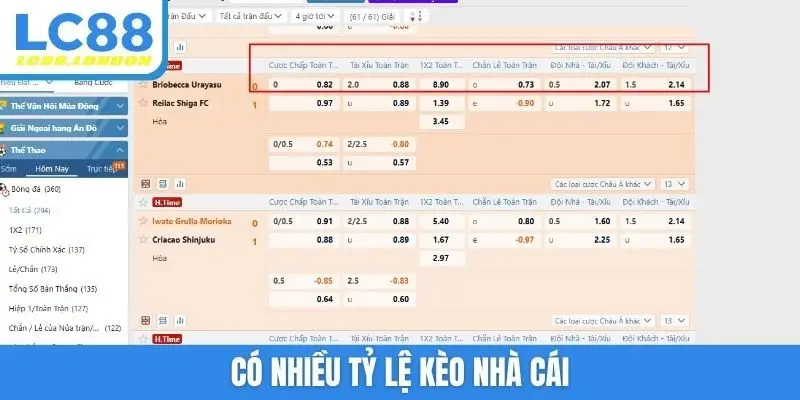This screenshot has width=800, height=400.
Task: Select Hiệp 1/Toàn Trận (127)
Action: (48, 309)
